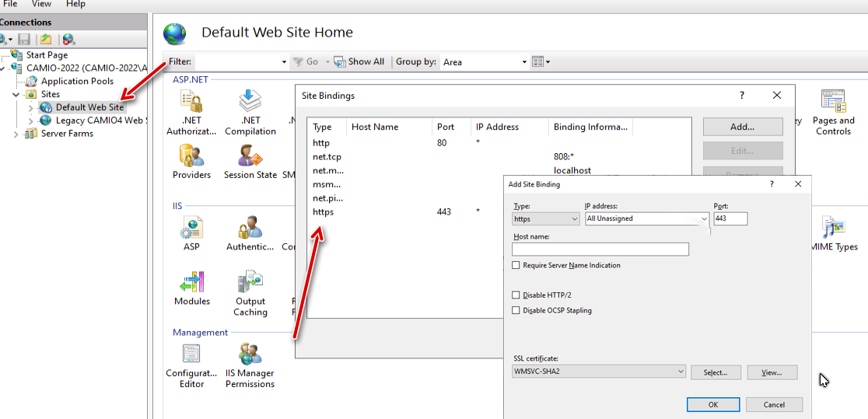Click OK in Add Site Binding
The height and width of the screenshot is (419, 868).
[713, 405]
